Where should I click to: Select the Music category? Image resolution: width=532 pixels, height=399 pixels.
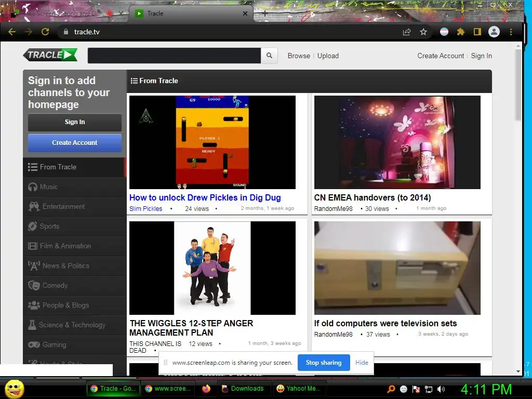tap(75, 187)
